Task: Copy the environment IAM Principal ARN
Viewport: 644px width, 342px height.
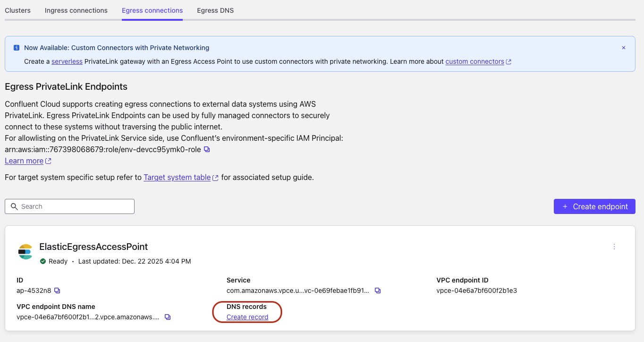Action: pos(206,148)
